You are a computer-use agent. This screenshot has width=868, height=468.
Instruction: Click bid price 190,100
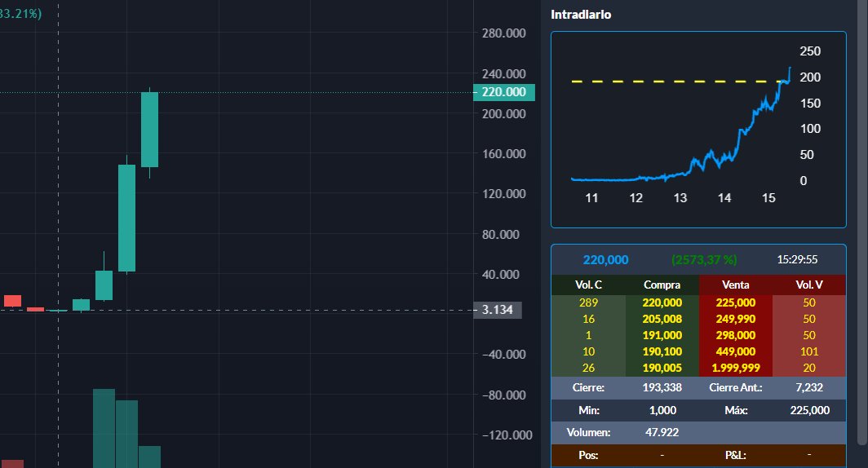pyautogui.click(x=662, y=352)
